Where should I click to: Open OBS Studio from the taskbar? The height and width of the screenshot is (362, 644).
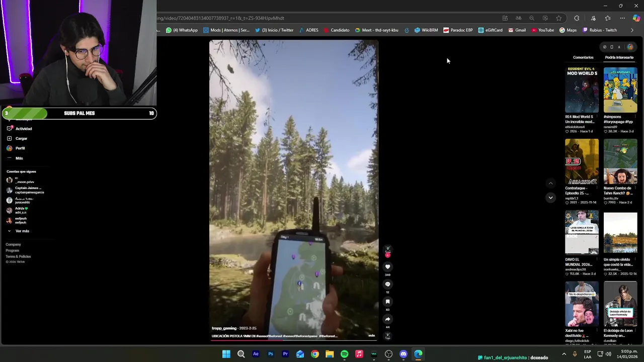tap(388, 354)
